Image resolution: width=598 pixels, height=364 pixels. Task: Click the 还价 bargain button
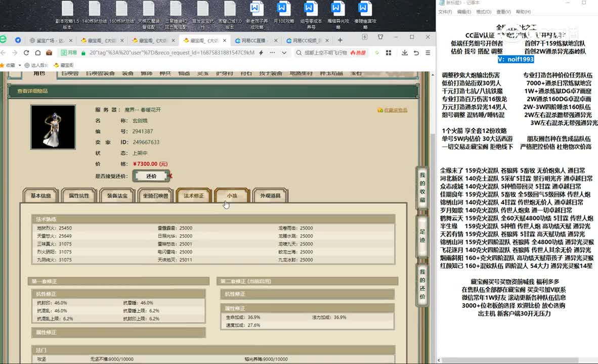pos(151,176)
